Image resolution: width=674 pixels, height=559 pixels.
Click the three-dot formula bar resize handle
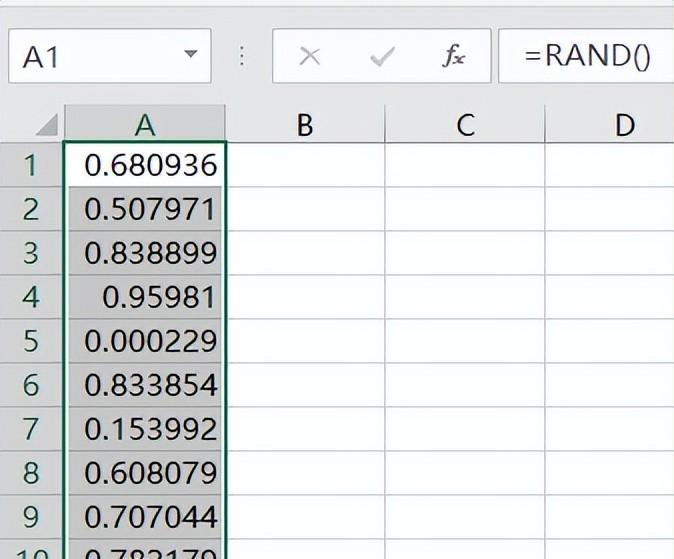[x=242, y=56]
